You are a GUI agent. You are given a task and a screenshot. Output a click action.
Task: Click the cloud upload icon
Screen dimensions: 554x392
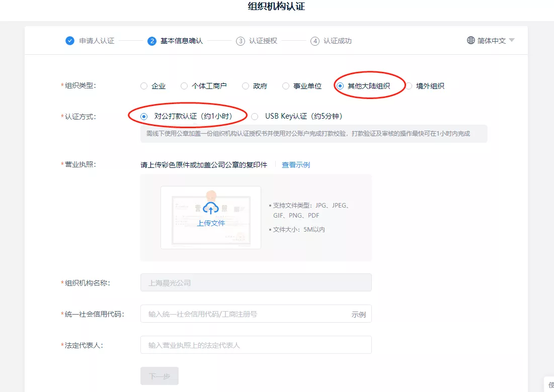click(210, 209)
